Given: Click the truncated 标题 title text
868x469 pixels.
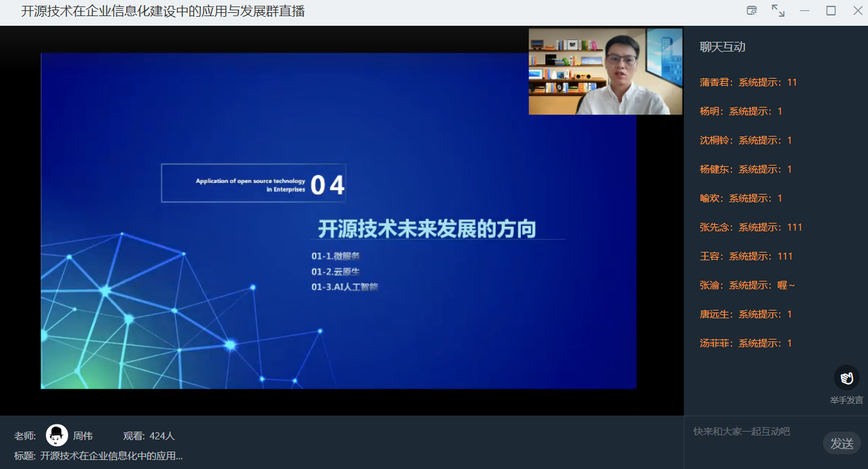Looking at the screenshot, I should pos(111,456).
